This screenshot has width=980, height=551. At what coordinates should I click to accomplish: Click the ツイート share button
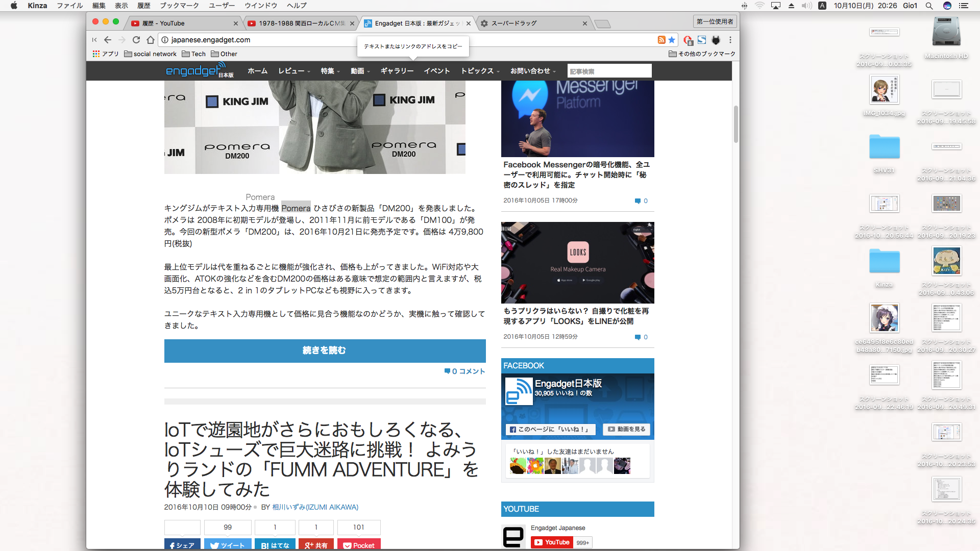pyautogui.click(x=228, y=545)
